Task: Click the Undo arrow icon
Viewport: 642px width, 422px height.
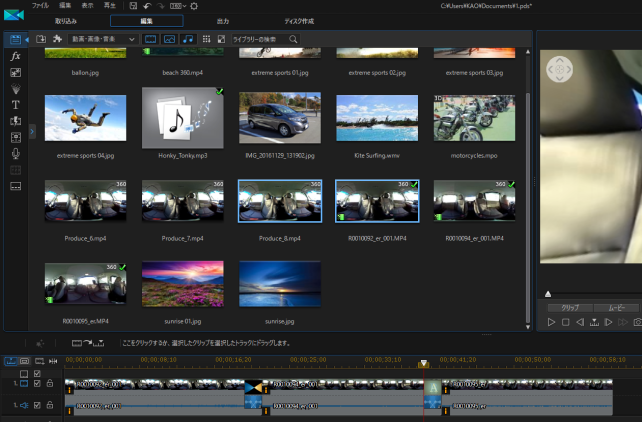Action: click(x=147, y=6)
